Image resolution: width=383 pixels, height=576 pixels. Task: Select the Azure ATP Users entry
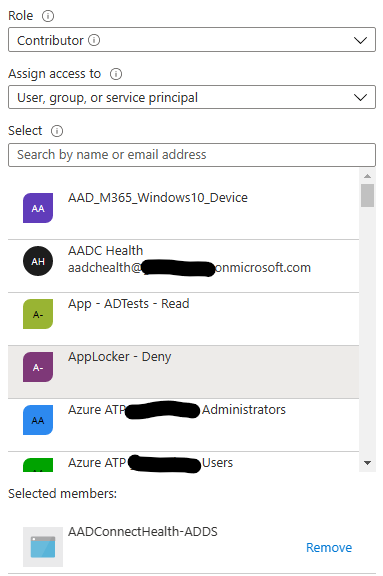pos(184,462)
